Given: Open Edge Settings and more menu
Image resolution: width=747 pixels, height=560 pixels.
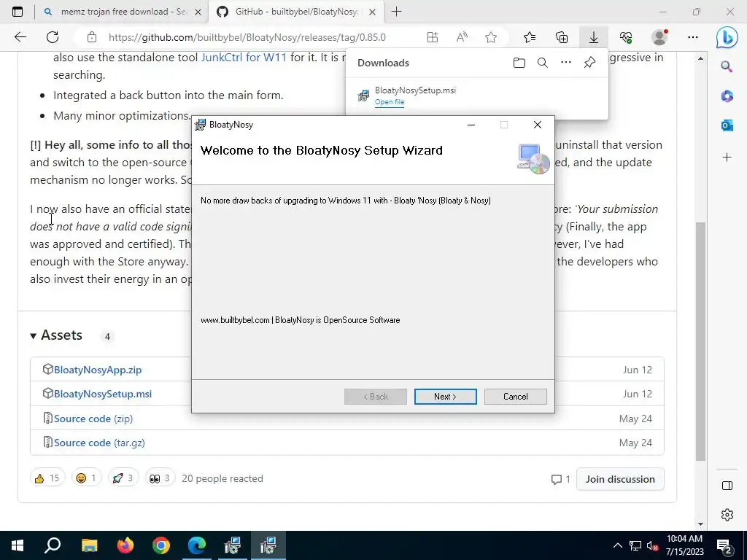Looking at the screenshot, I should (693, 37).
